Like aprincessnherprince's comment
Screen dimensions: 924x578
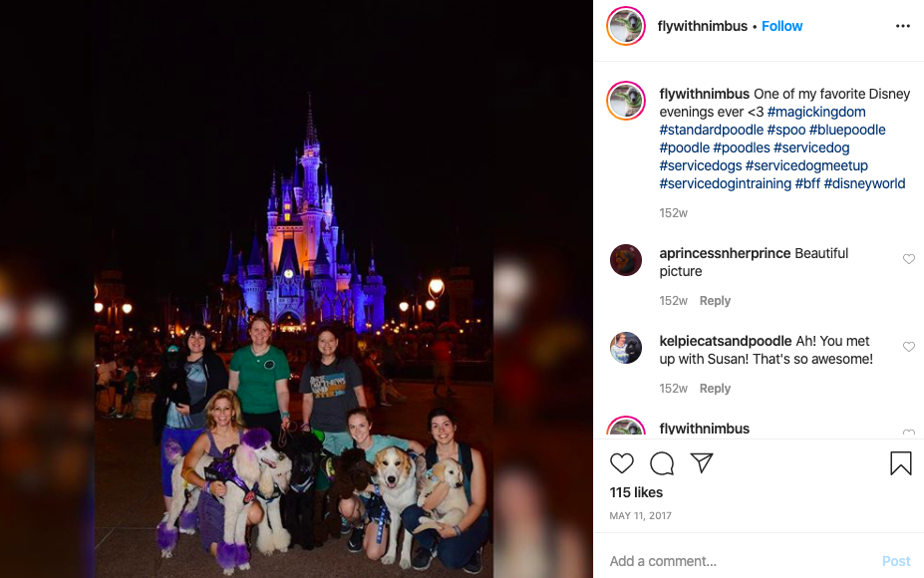909,259
